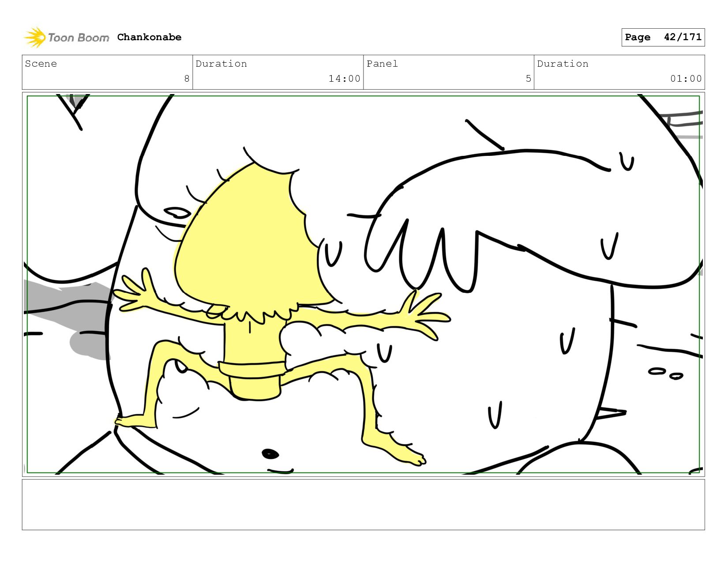The height and width of the screenshot is (563, 728).
Task: Click the storyboard panel drawing
Action: [x=364, y=284]
